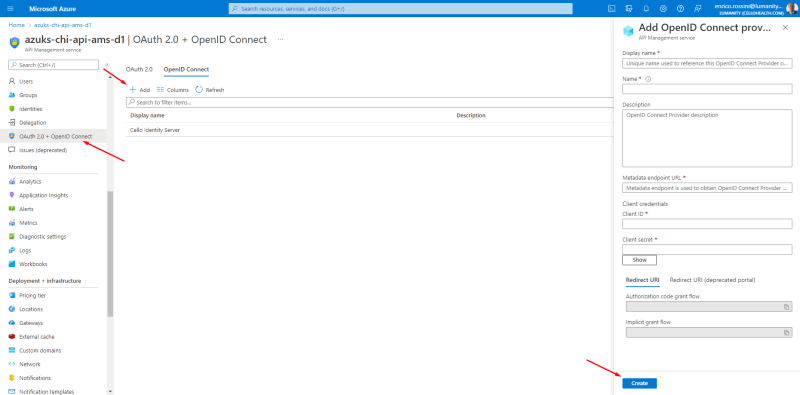Open the ellipsis menu beside the page title
The width and height of the screenshot is (800, 395).
coord(281,40)
